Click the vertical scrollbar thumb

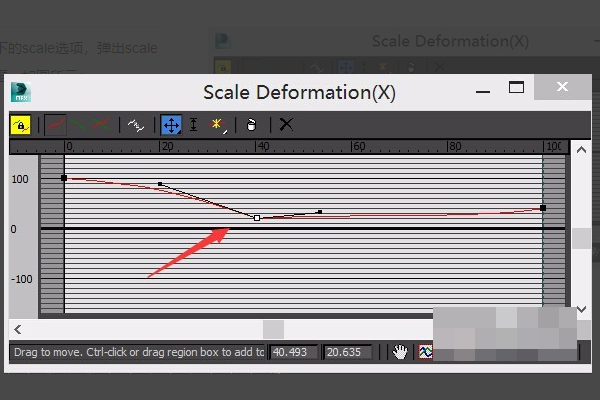(581, 238)
